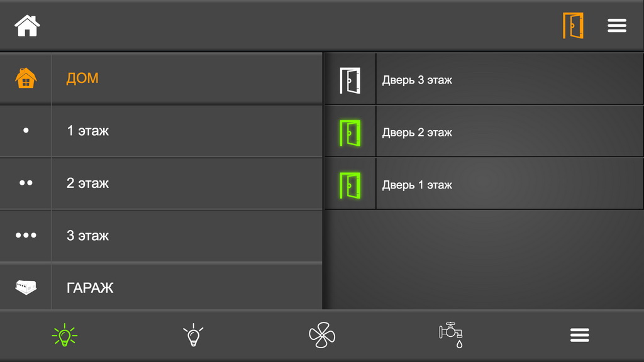Open the top-right hamburger menu
Image resolution: width=644 pixels, height=362 pixels.
(617, 25)
